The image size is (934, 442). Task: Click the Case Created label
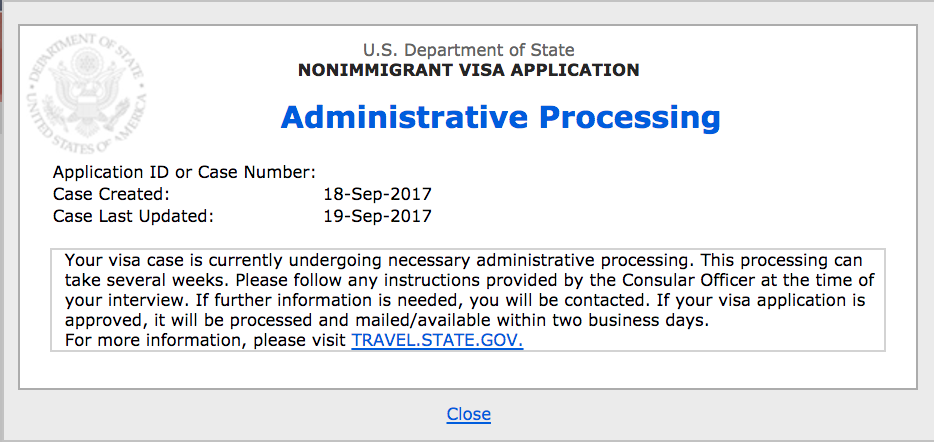pos(111,194)
